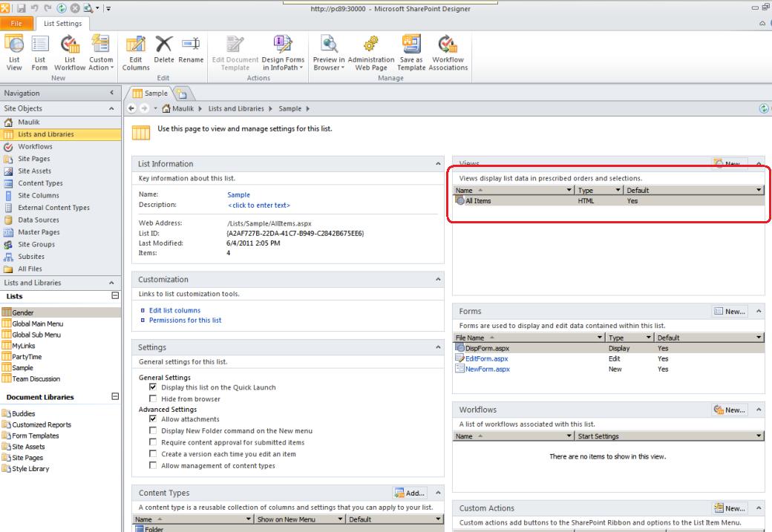772x532 pixels.
Task: Save the list as a Template
Action: [413, 54]
